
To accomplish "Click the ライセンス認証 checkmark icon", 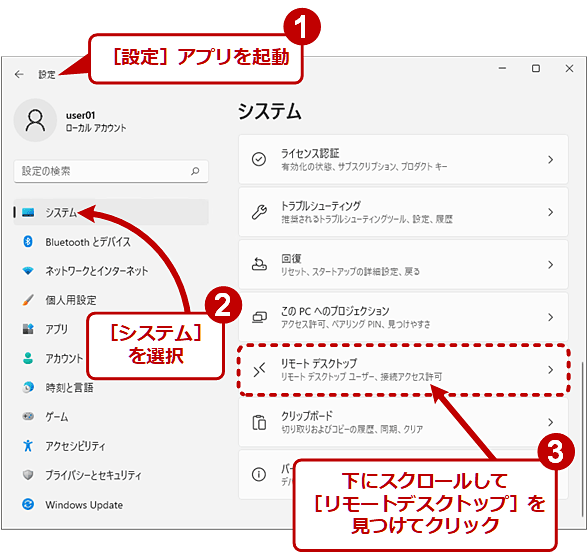I will (x=259, y=159).
